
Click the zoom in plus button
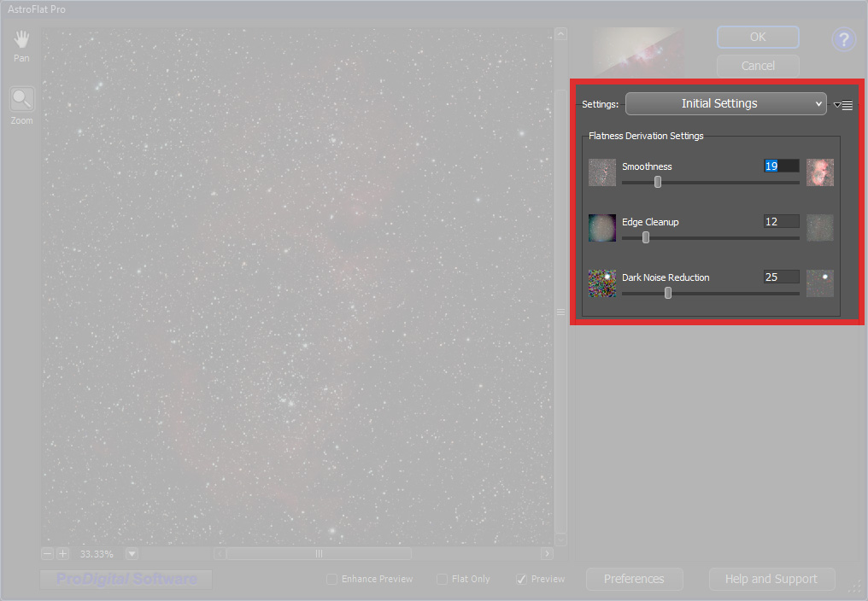62,553
